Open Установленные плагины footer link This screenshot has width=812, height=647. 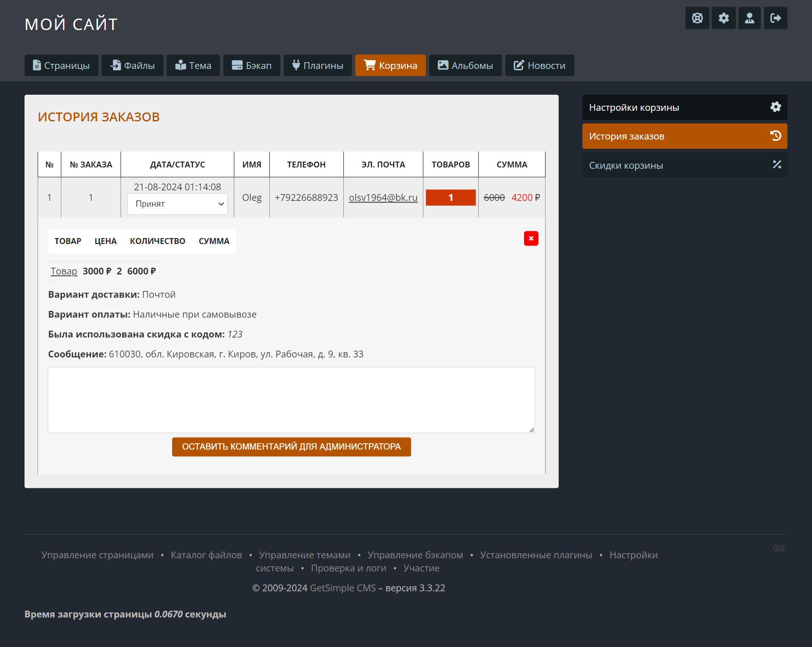click(536, 555)
